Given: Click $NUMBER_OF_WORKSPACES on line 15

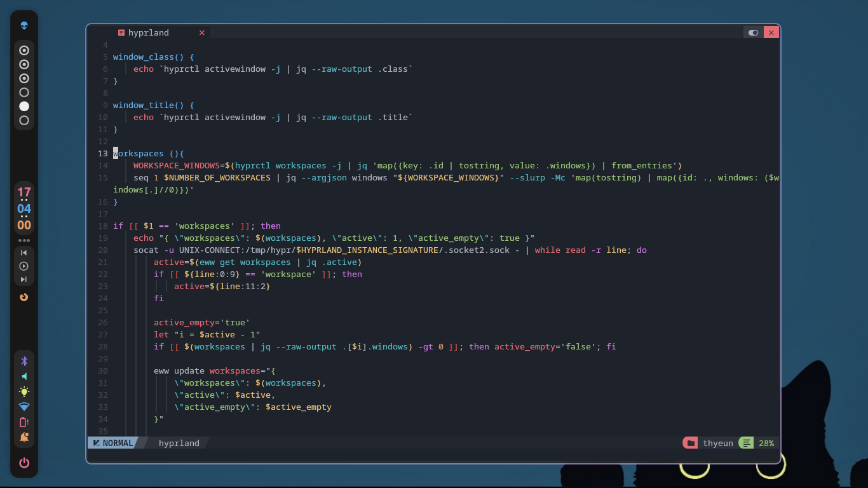Looking at the screenshot, I should (x=217, y=177).
